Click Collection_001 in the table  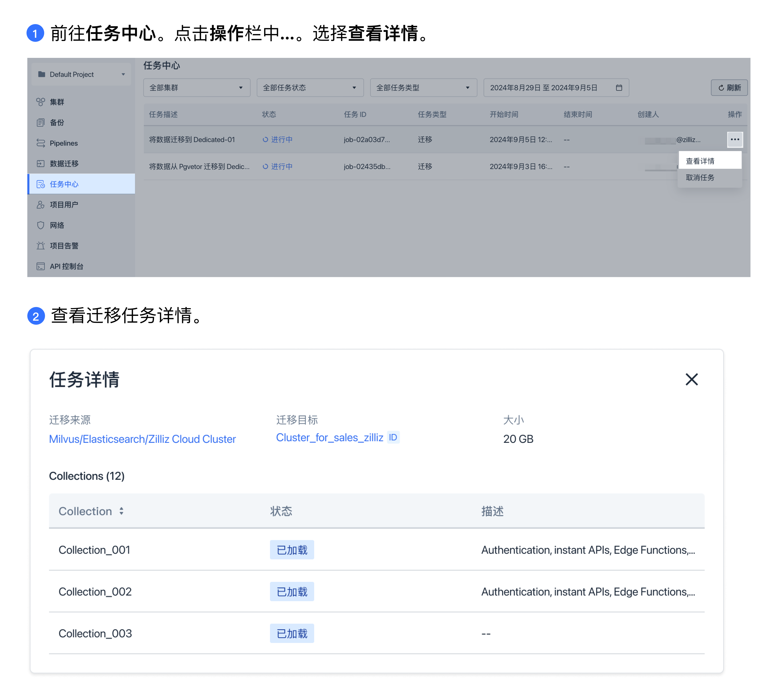coord(94,550)
